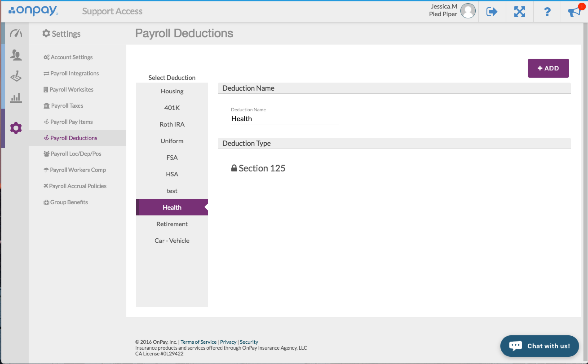Go to Payroll Workers Comp
The height and width of the screenshot is (364, 588).
point(75,170)
